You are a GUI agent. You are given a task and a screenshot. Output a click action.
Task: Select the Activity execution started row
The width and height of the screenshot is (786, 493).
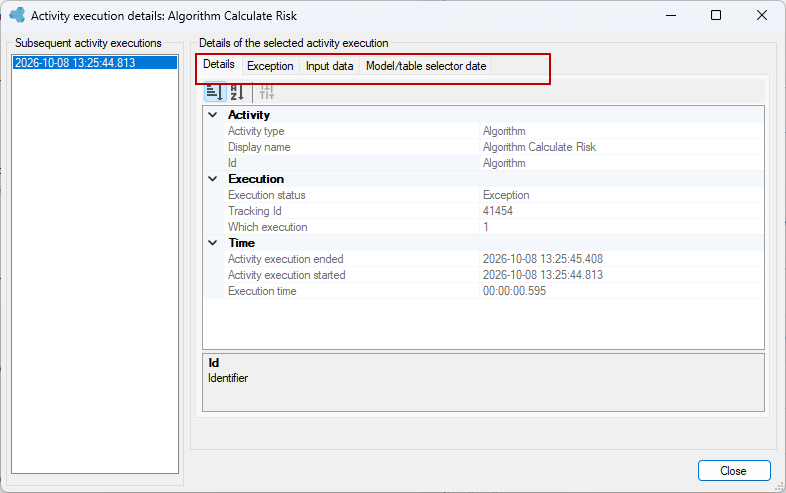pyautogui.click(x=494, y=275)
